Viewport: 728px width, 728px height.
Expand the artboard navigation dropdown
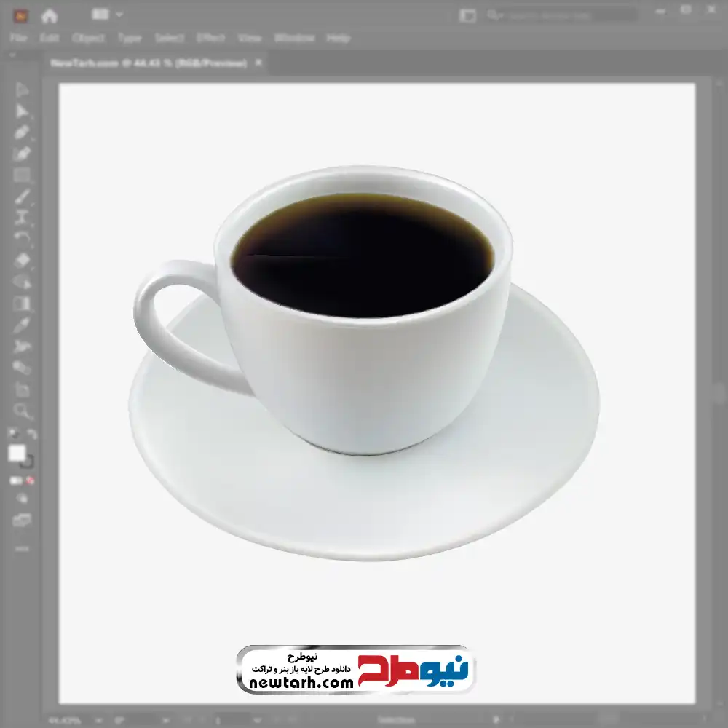pyautogui.click(x=257, y=720)
